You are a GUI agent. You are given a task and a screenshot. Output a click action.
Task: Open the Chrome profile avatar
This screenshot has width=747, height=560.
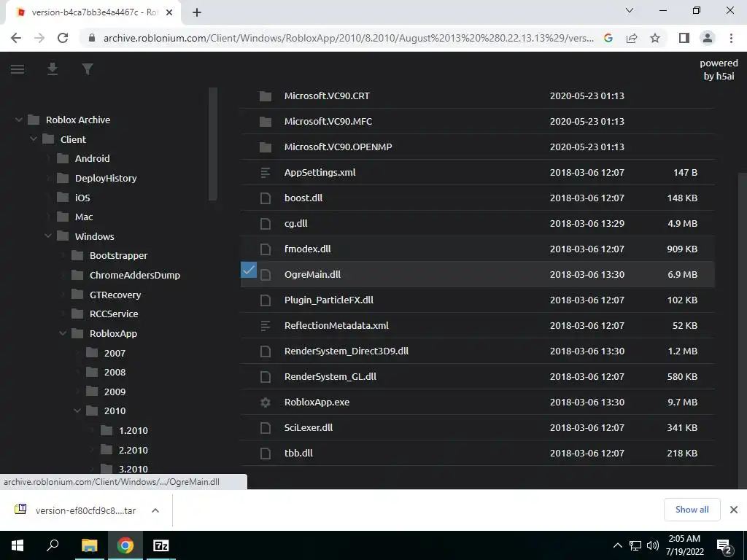pyautogui.click(x=708, y=38)
